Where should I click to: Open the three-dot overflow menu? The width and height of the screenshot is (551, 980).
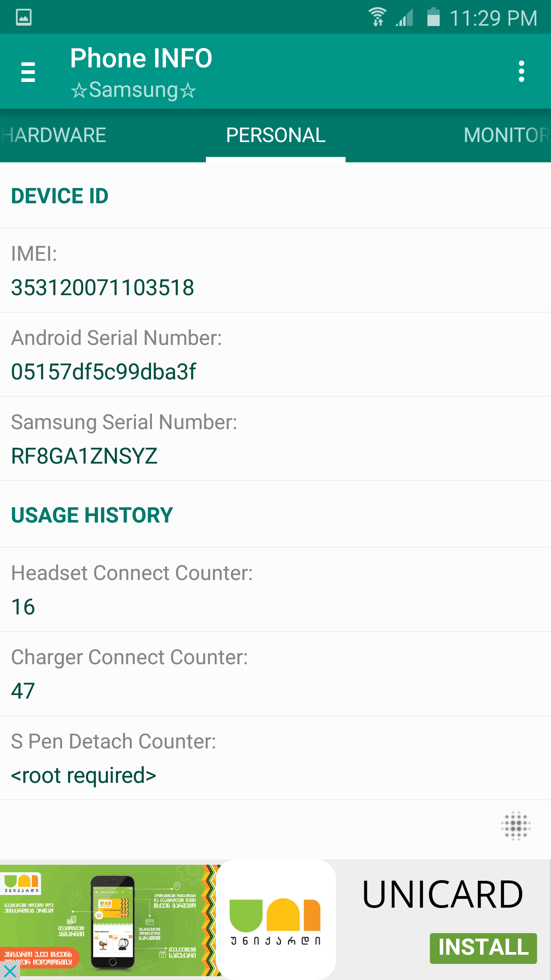521,72
